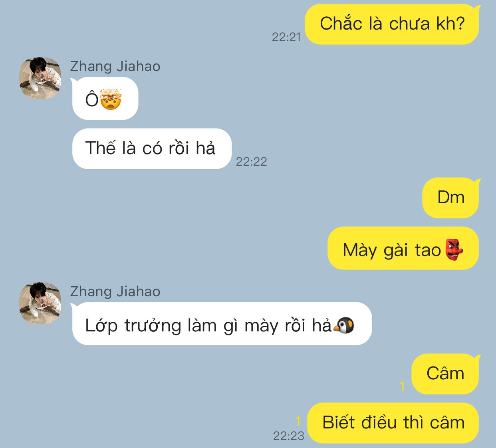This screenshot has width=496, height=448.
Task: Click the read count next to "Câm"
Action: [x=402, y=386]
